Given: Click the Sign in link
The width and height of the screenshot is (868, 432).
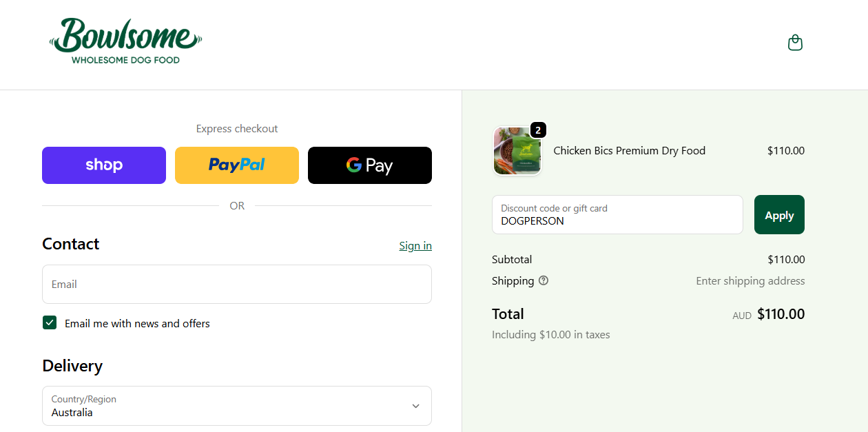Looking at the screenshot, I should pyautogui.click(x=415, y=246).
